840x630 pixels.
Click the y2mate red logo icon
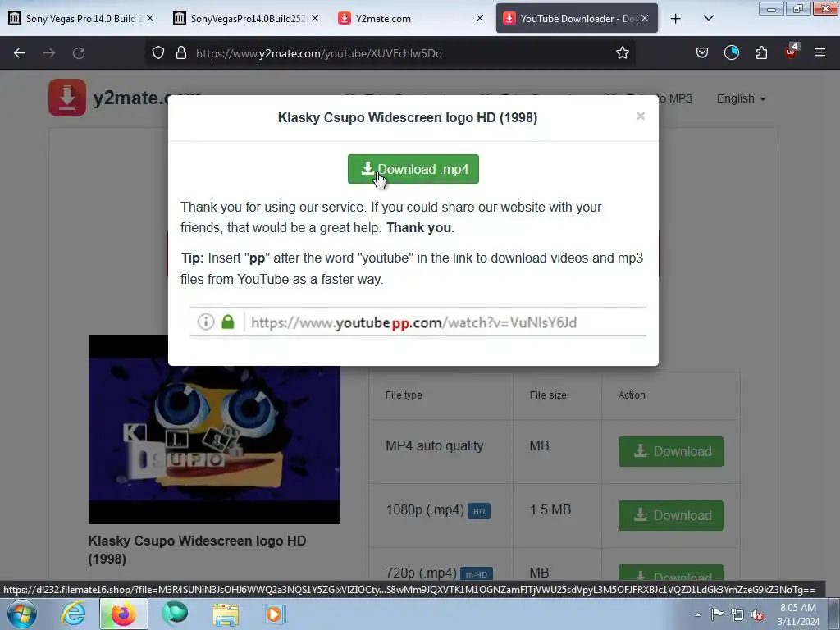[67, 98]
